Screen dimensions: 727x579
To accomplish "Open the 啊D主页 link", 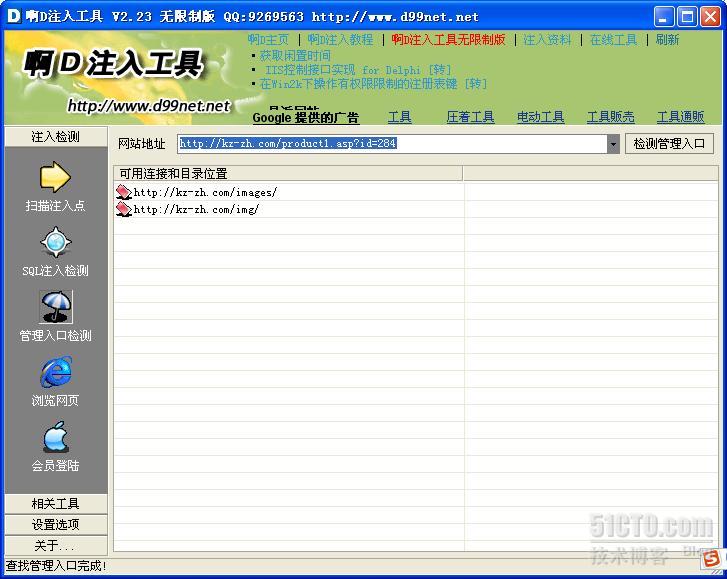I will pyautogui.click(x=268, y=40).
